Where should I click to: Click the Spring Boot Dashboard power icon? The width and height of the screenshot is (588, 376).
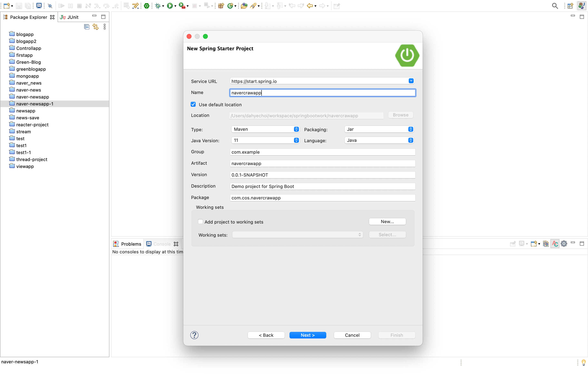tap(147, 6)
